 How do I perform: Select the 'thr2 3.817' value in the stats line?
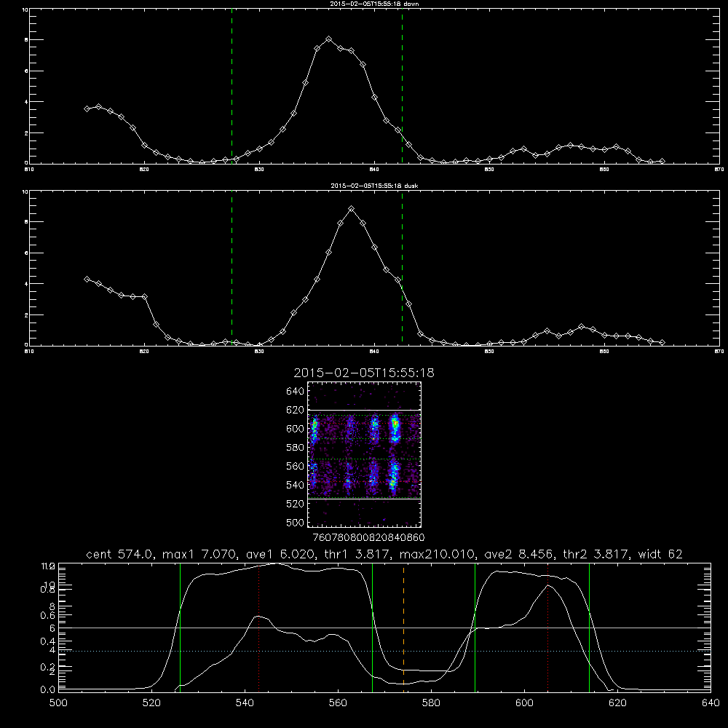(x=596, y=554)
